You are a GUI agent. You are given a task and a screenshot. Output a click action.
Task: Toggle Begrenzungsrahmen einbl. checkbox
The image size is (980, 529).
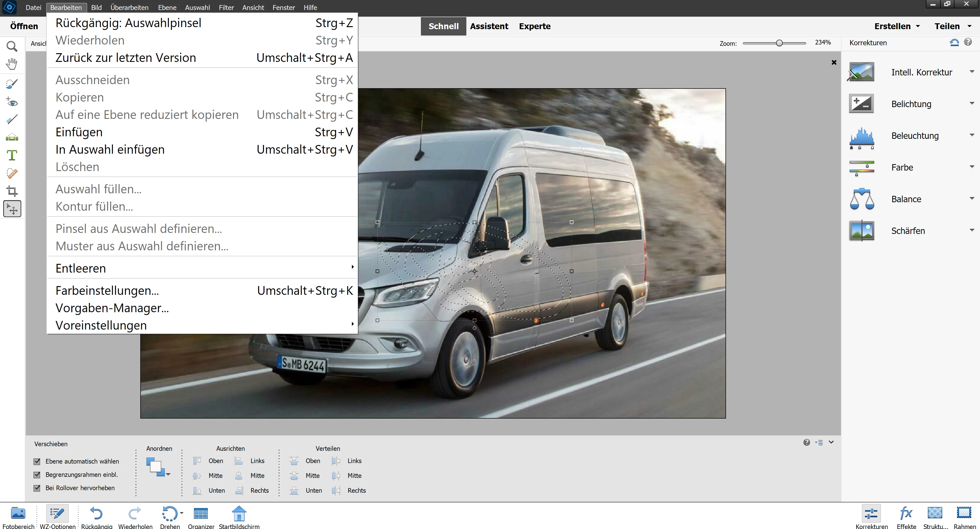pyautogui.click(x=37, y=475)
